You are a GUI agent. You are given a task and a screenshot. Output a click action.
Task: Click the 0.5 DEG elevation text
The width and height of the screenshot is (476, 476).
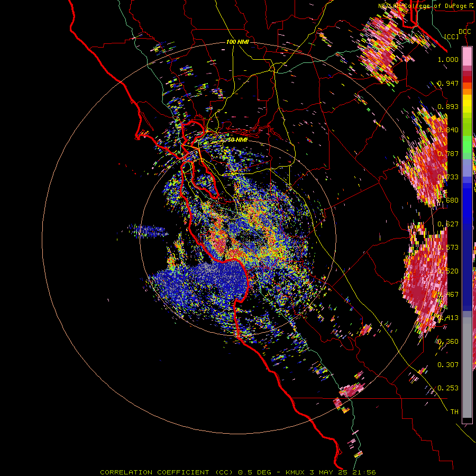(x=254, y=472)
